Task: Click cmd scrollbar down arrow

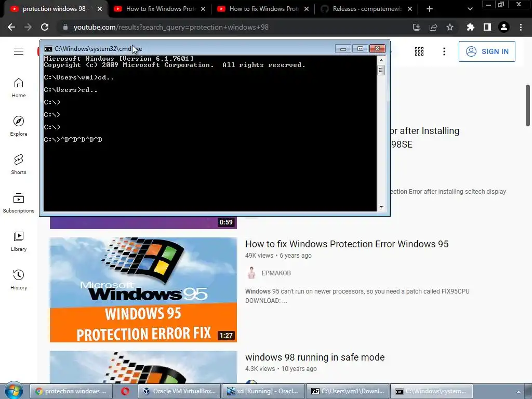Action: (381, 207)
